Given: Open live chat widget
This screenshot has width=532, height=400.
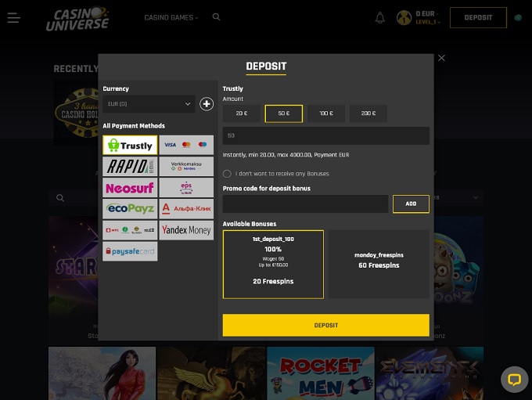Looking at the screenshot, I should click(514, 380).
